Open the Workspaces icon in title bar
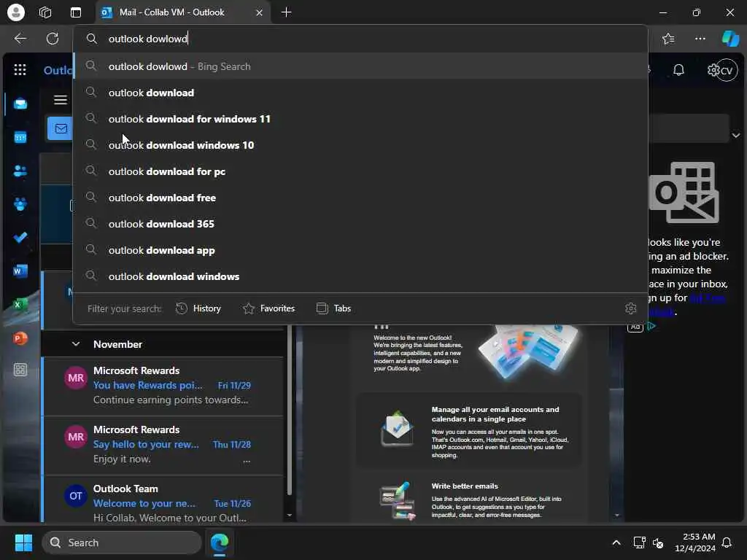The image size is (747, 560). (x=45, y=12)
